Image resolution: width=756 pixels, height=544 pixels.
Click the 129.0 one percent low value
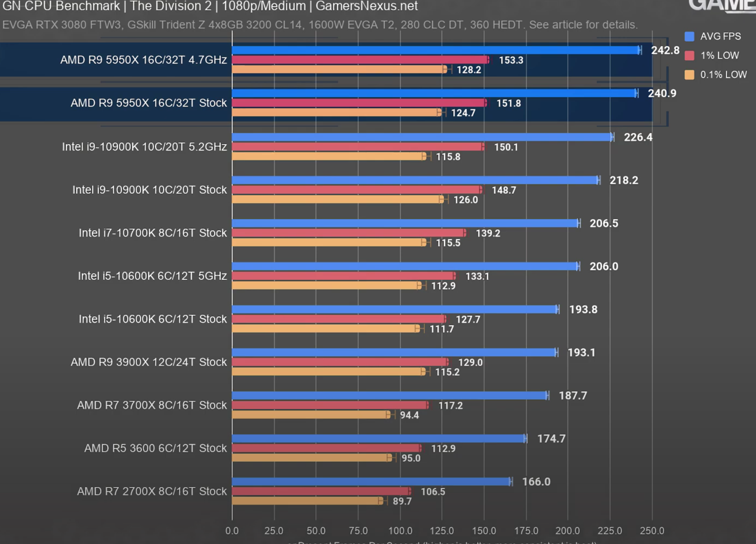(470, 363)
